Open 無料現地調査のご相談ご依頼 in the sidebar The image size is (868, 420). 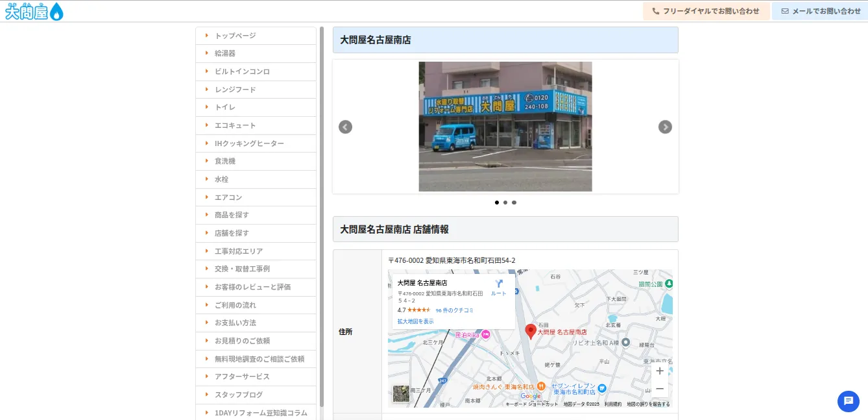(x=256, y=359)
